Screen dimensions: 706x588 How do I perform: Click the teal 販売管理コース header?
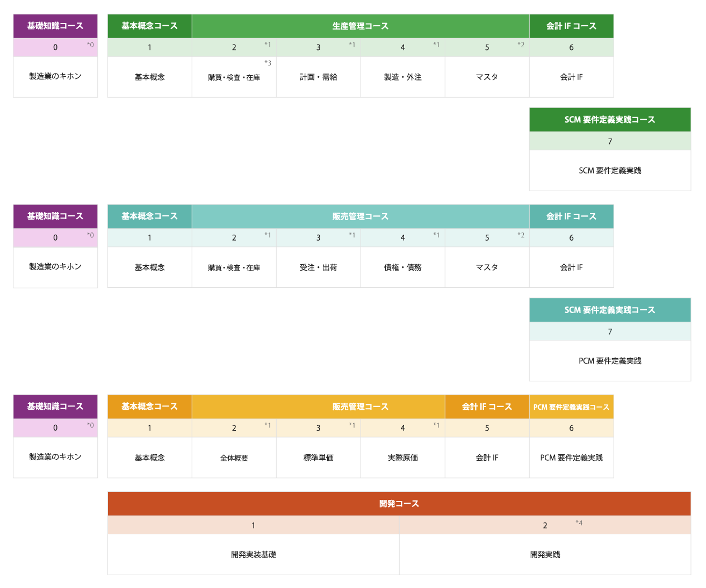(360, 216)
